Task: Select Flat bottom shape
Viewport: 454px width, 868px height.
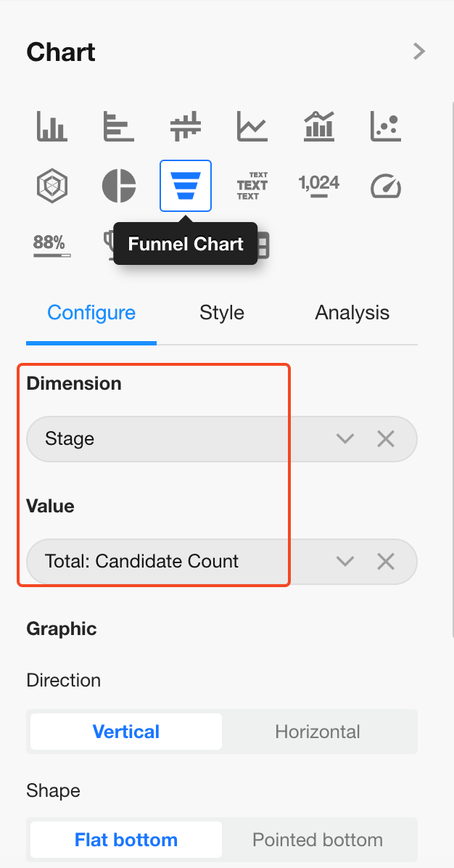Action: [126, 840]
